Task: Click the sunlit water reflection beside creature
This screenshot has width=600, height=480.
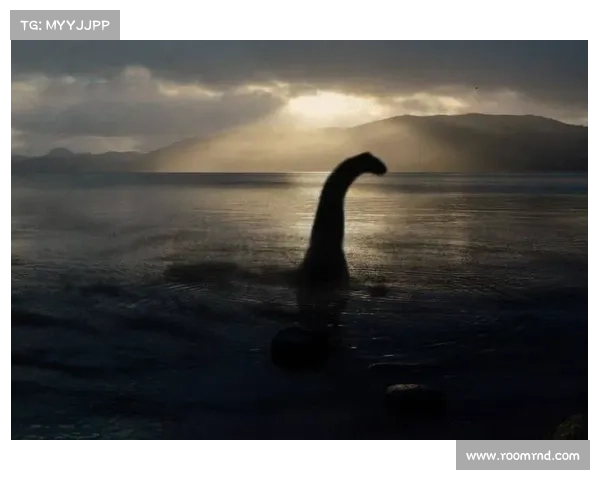Action: pyautogui.click(x=380, y=215)
